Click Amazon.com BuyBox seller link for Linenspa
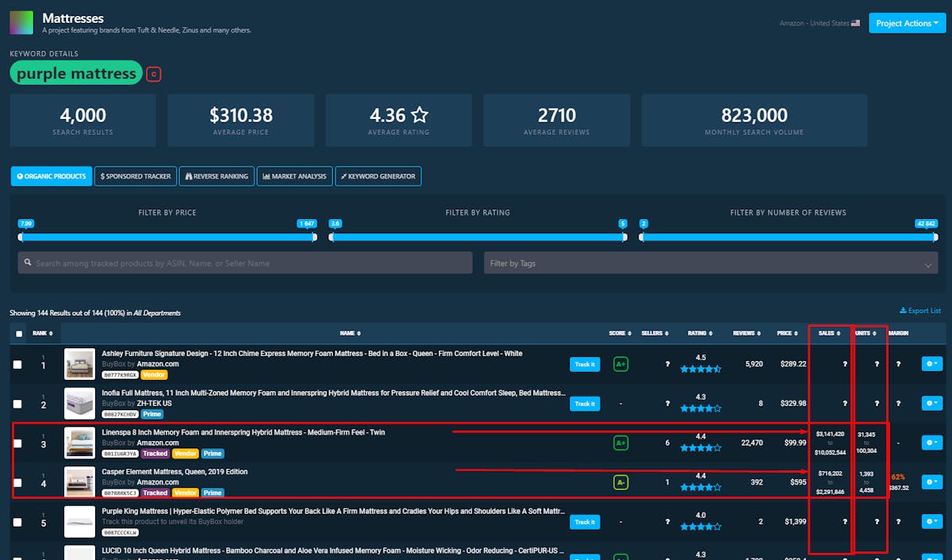The width and height of the screenshot is (952, 560). click(x=158, y=443)
